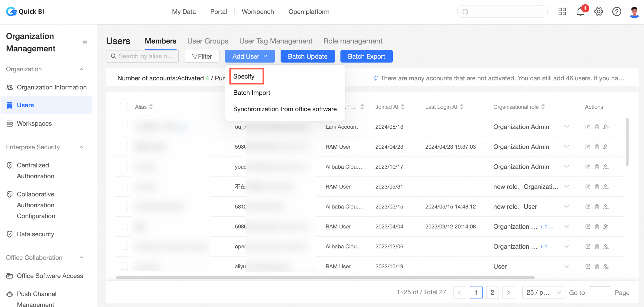The height and width of the screenshot is (307, 644).
Task: Switch to the User Groups tab
Action: pos(208,41)
